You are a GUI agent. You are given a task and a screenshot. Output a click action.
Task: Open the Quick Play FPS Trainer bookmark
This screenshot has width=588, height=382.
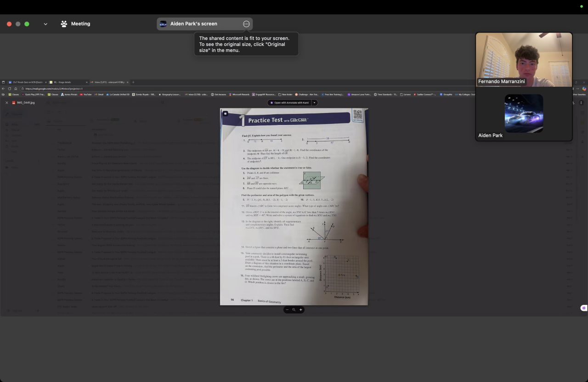pos(33,95)
